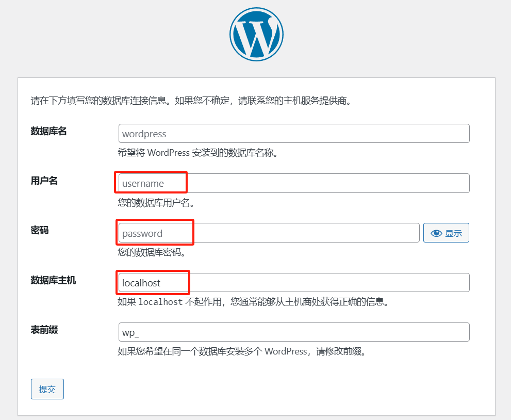Select the 密码 input with password placeholder

(x=269, y=233)
